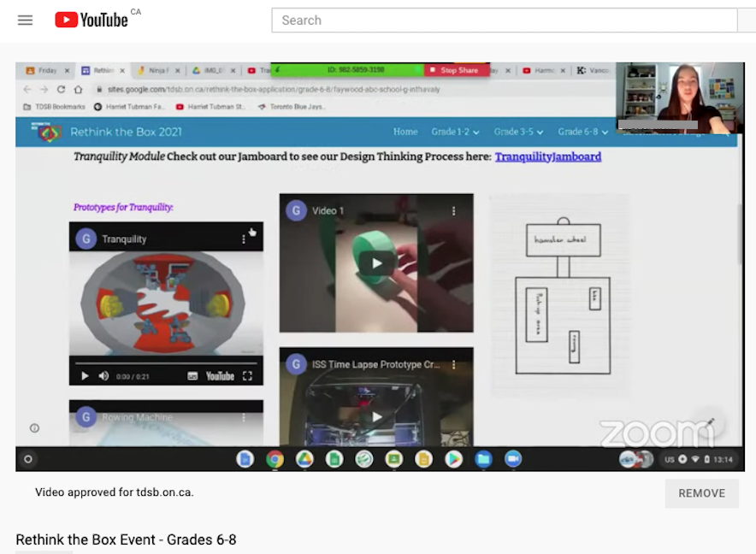Click the address bar URL
The height and width of the screenshot is (554, 756).
tap(274, 89)
